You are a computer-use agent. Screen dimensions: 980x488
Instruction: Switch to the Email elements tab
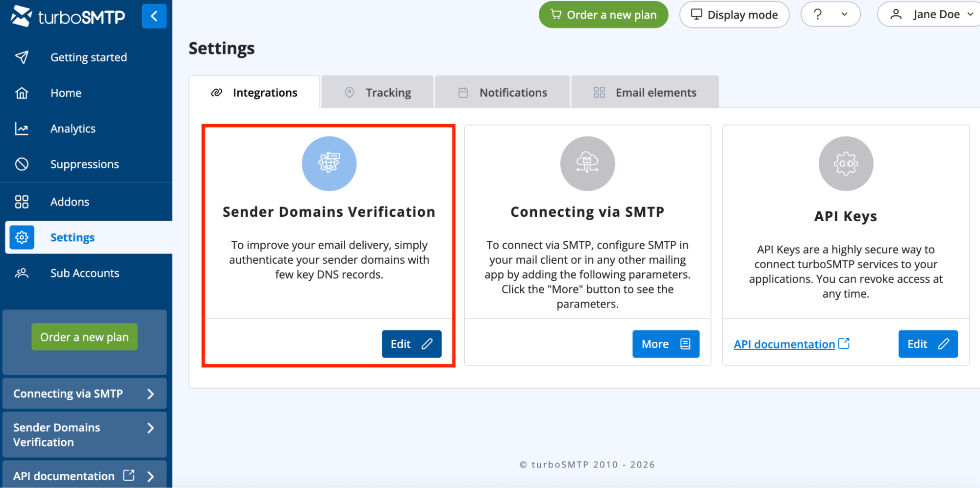[645, 92]
